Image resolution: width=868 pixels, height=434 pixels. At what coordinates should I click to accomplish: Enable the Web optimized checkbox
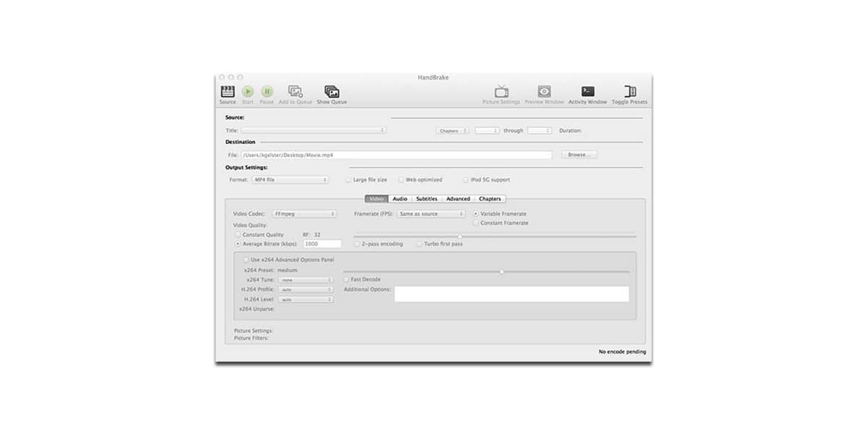[401, 179]
